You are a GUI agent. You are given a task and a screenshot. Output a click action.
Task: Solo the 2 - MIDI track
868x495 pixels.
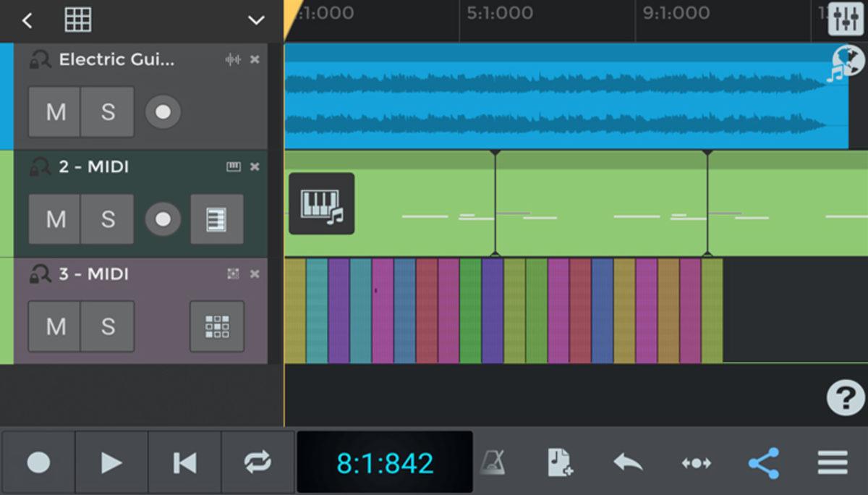pos(108,219)
